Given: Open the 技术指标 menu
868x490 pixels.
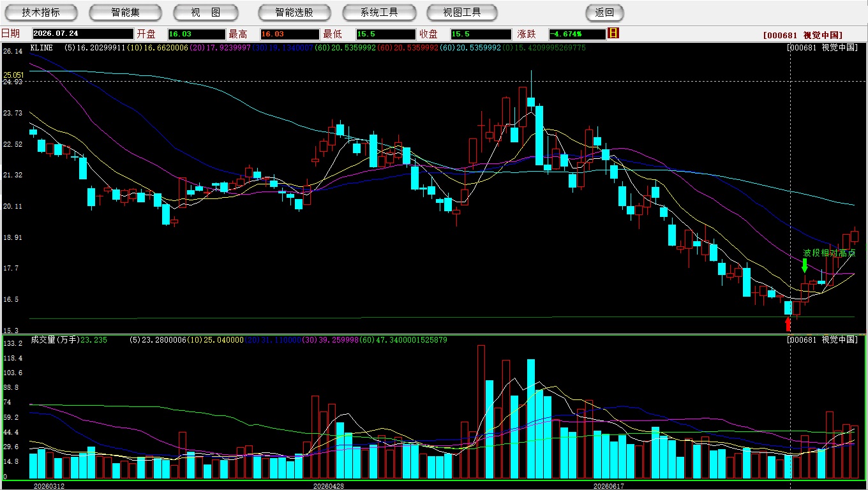Looking at the screenshot, I should (x=41, y=12).
